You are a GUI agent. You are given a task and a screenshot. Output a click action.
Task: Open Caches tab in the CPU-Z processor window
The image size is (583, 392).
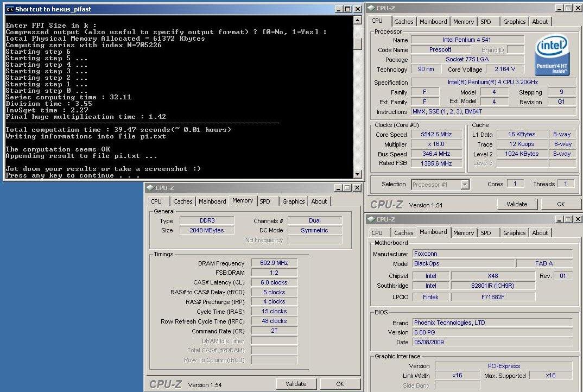pyautogui.click(x=403, y=22)
